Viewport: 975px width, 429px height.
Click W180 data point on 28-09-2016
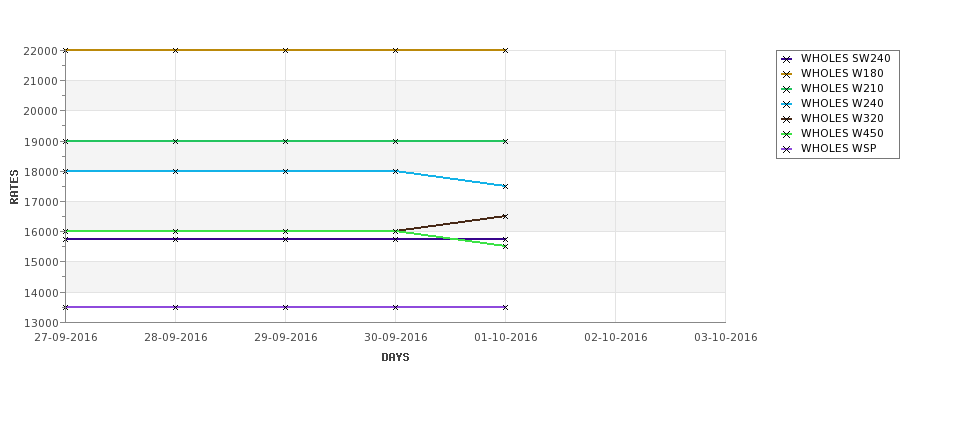pyautogui.click(x=175, y=50)
